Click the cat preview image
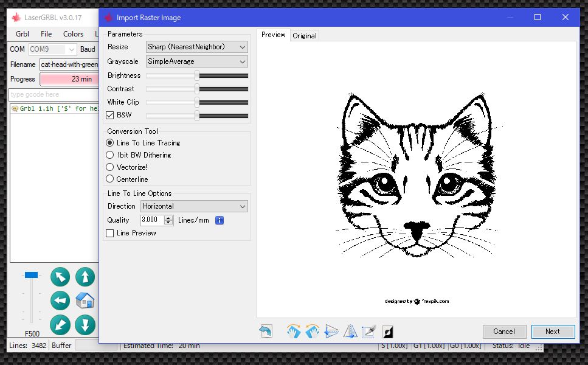The width and height of the screenshot is (588, 365). pos(417,179)
